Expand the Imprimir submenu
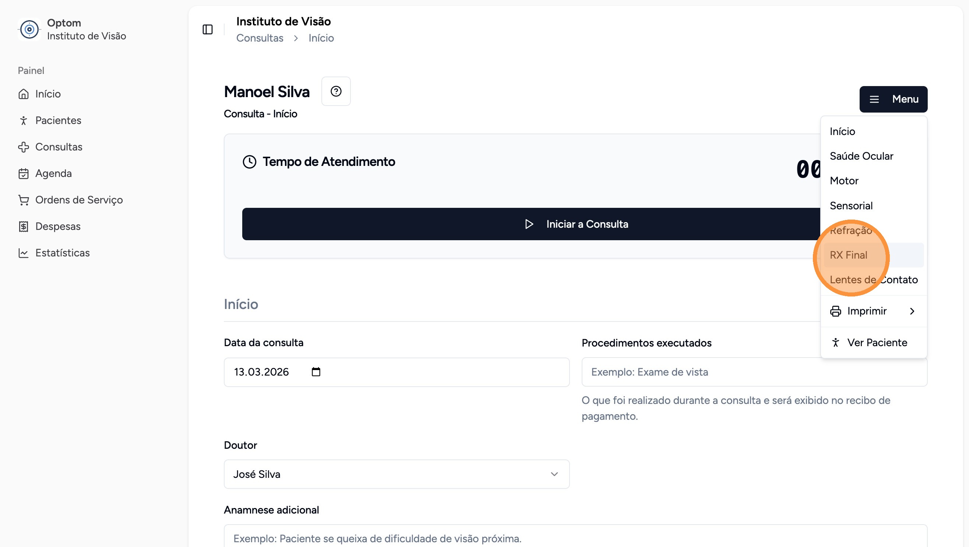The width and height of the screenshot is (980, 547). point(874,311)
